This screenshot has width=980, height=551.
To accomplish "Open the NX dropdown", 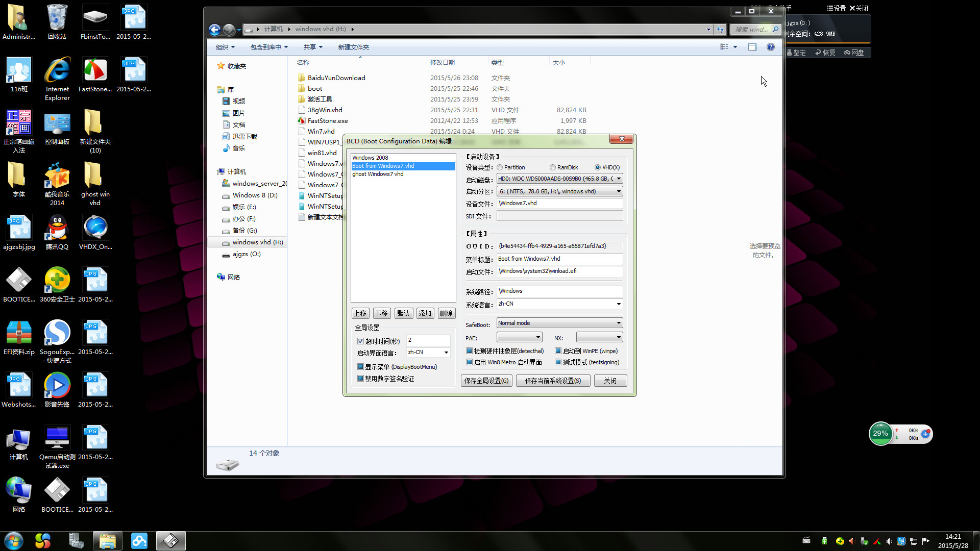I will pos(599,337).
